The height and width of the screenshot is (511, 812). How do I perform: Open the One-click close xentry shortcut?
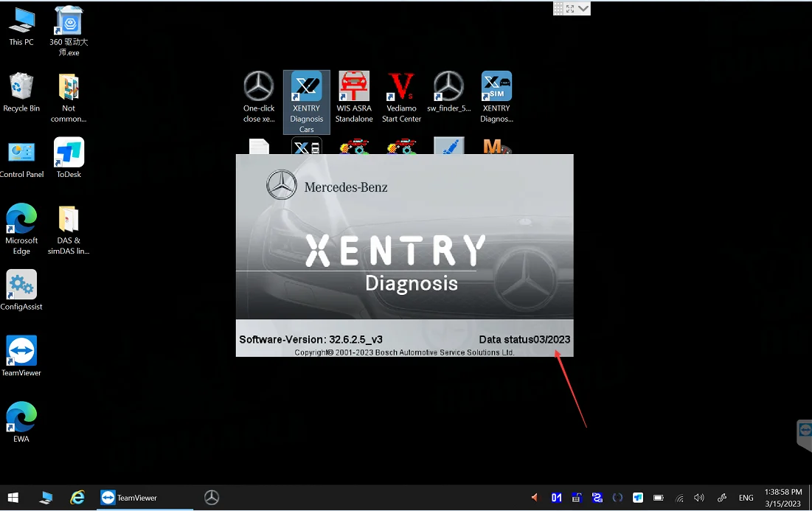coord(259,88)
